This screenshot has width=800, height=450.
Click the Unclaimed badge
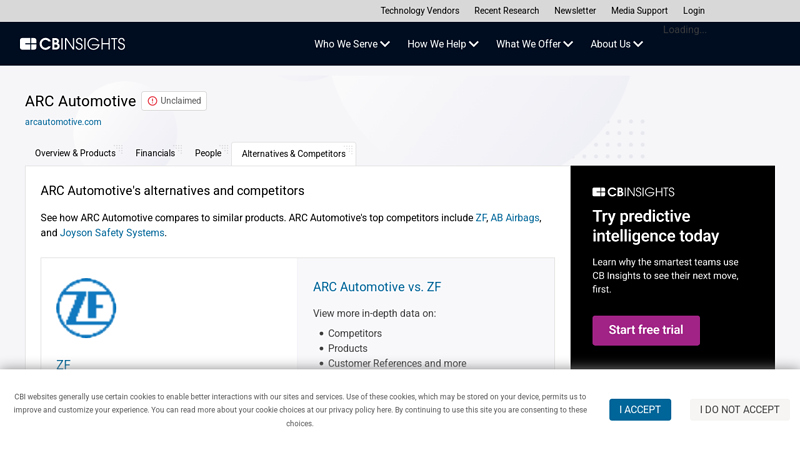click(174, 101)
